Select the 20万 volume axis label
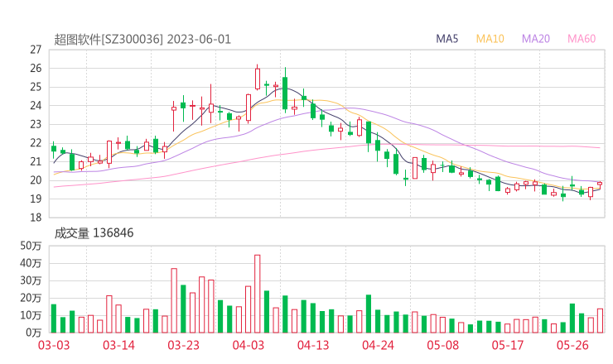The height and width of the screenshot is (364, 613). click(31, 298)
